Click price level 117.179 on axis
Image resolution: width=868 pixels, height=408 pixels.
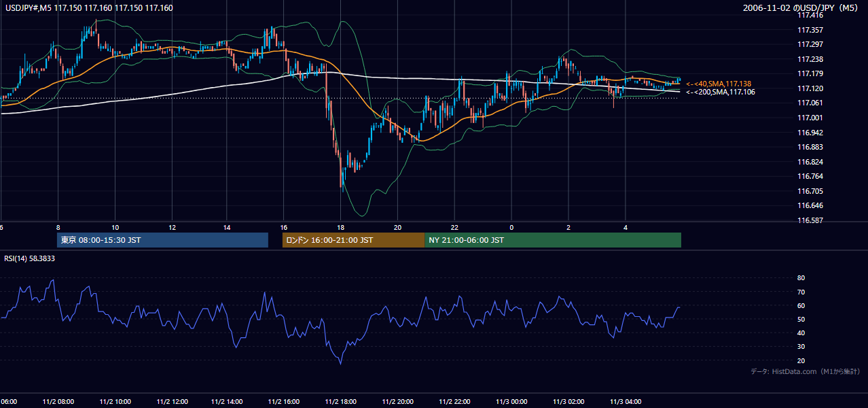[x=810, y=73]
